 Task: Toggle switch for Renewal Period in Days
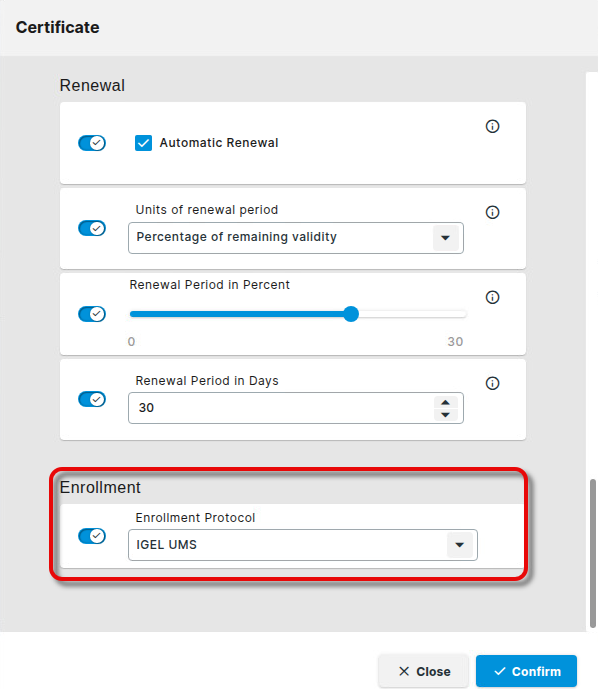click(x=92, y=399)
